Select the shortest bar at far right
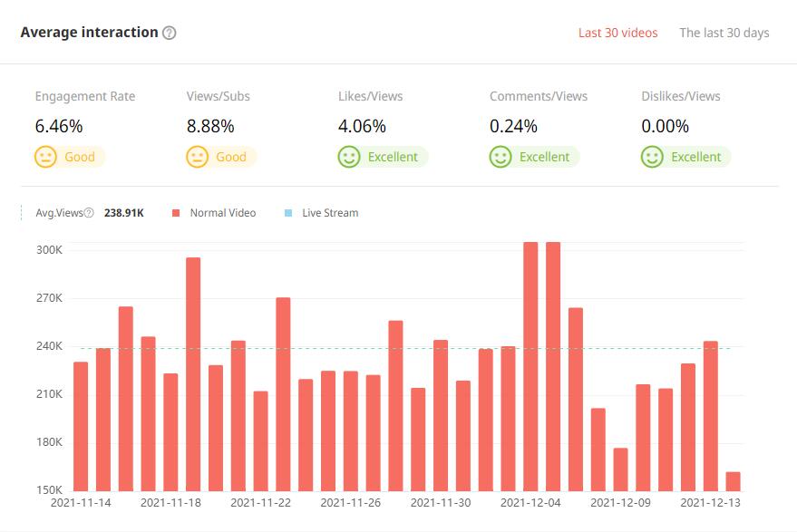Image resolution: width=797 pixels, height=532 pixels. tap(733, 480)
